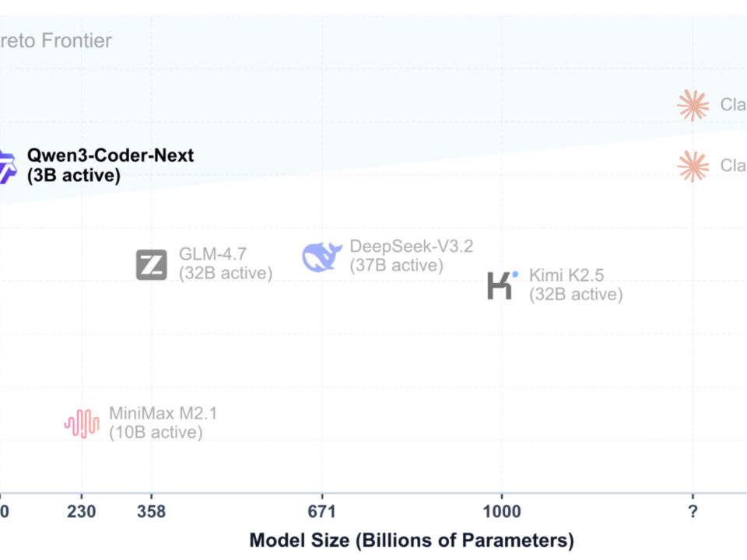Viewport: 747px width, 560px height.
Task: Select the bold Qwen3-Coder-Next label
Action: (110, 165)
